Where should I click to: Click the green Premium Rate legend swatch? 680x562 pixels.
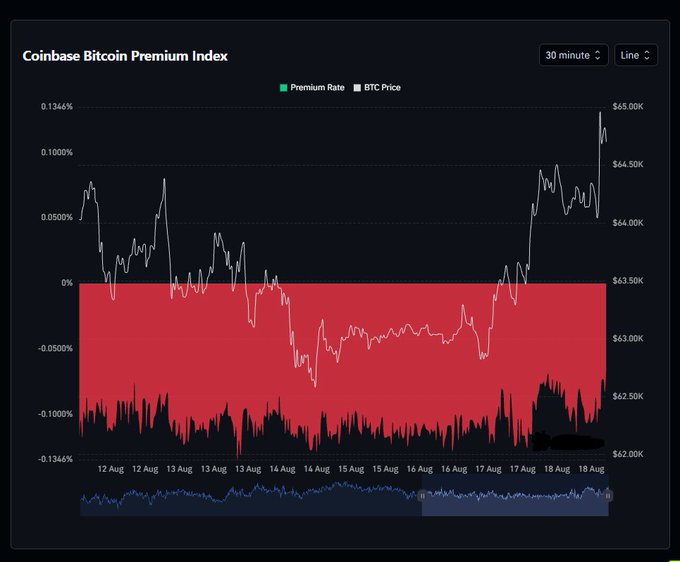click(x=284, y=88)
